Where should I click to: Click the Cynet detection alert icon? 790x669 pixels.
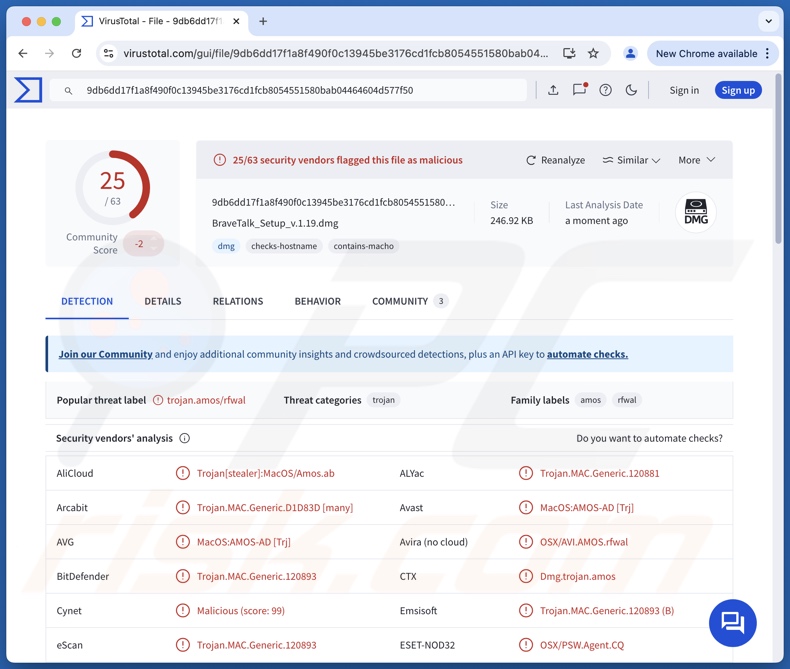182,611
